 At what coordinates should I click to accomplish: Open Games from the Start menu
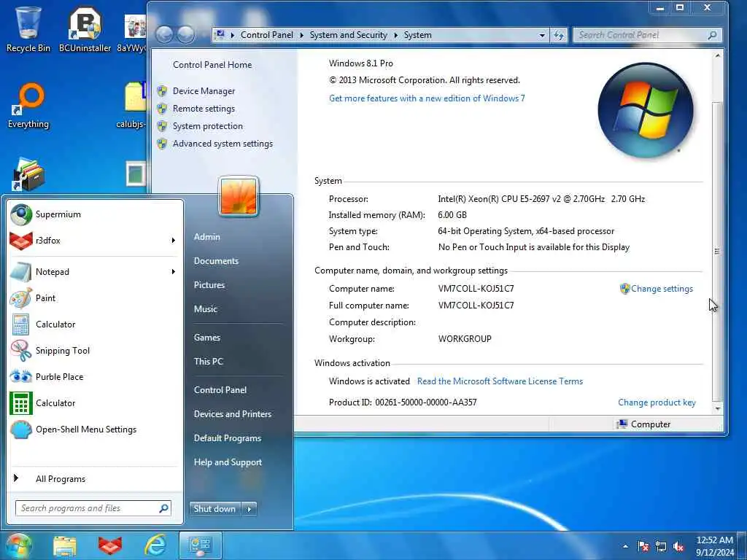[x=206, y=338]
